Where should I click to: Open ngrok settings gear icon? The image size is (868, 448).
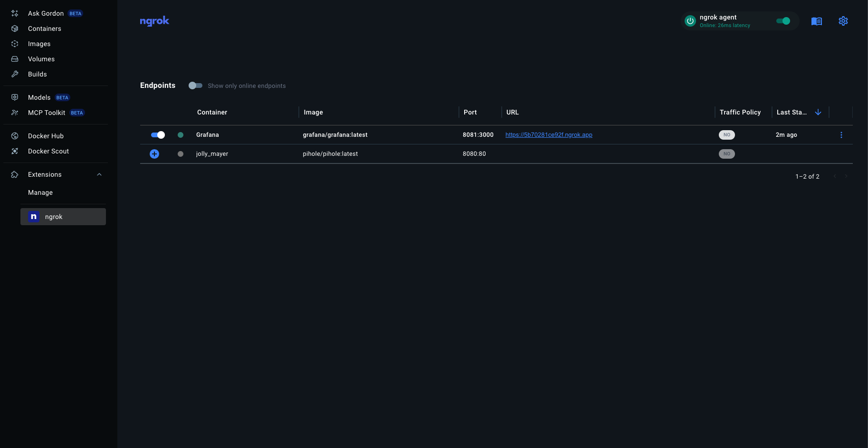843,21
